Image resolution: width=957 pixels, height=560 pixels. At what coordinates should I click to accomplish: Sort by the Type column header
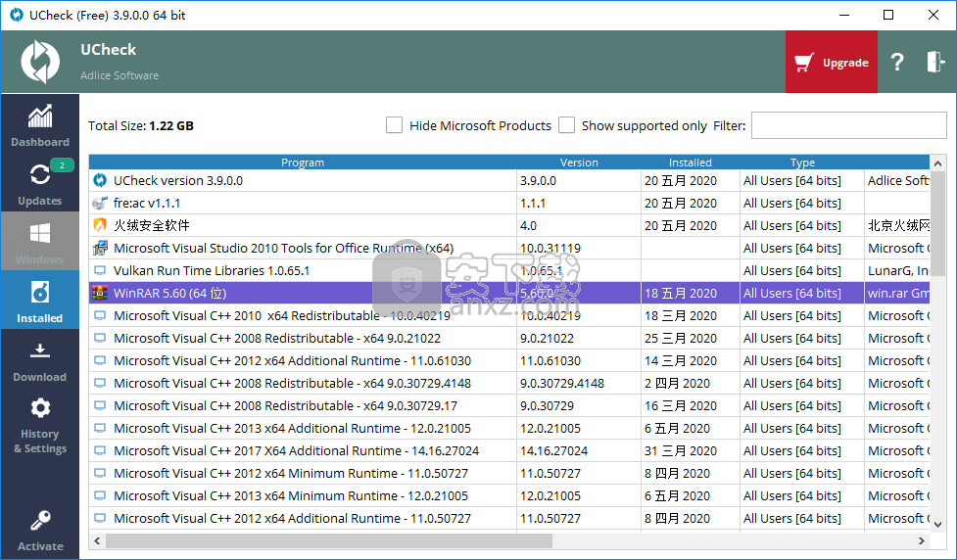click(802, 163)
